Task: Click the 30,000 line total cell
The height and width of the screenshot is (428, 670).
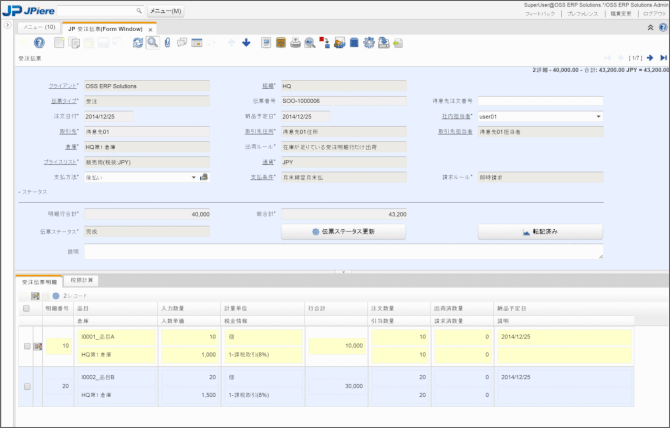Action: [x=336, y=386]
